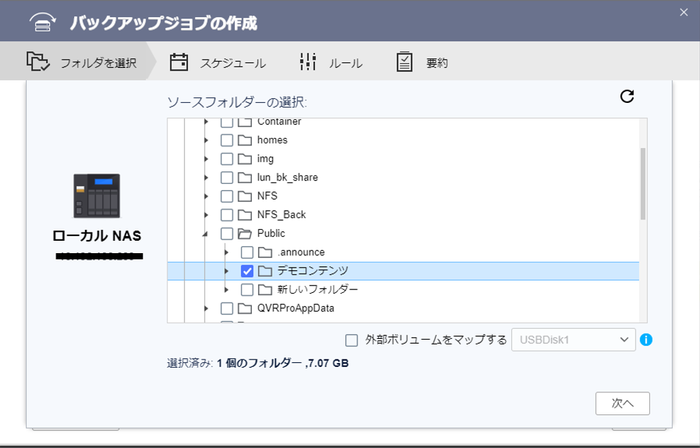Viewport: 700px width, 448px height.
Task: Click the backup job header icon
Action: point(39,21)
